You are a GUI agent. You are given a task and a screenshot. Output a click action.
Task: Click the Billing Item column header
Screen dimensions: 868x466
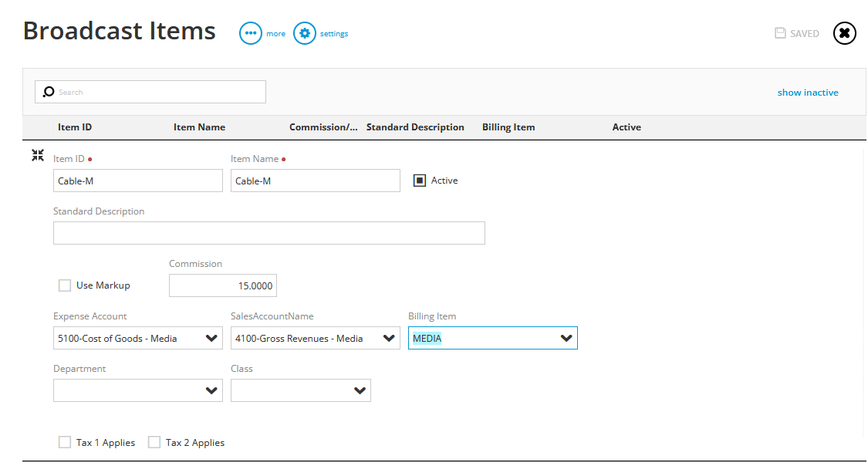(508, 127)
